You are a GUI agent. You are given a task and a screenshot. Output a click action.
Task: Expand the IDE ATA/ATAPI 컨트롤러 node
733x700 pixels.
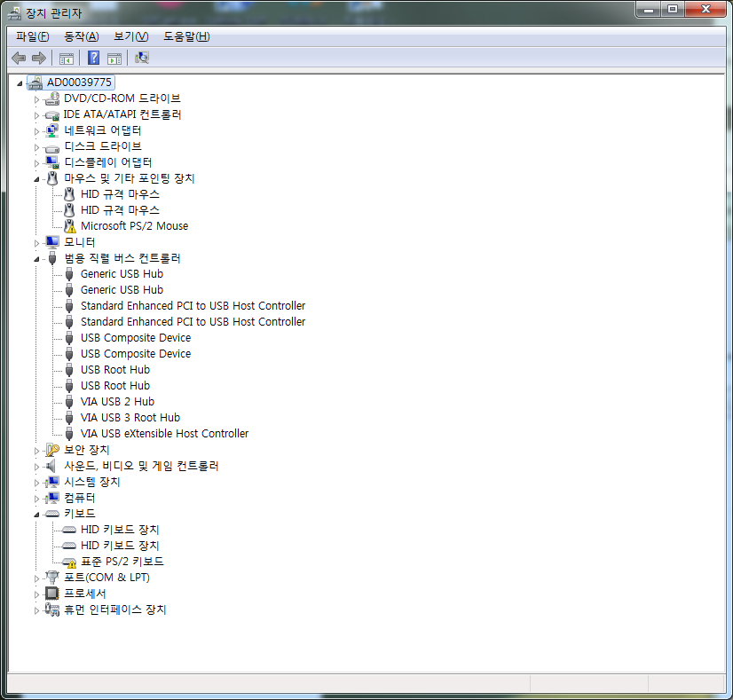(36, 115)
